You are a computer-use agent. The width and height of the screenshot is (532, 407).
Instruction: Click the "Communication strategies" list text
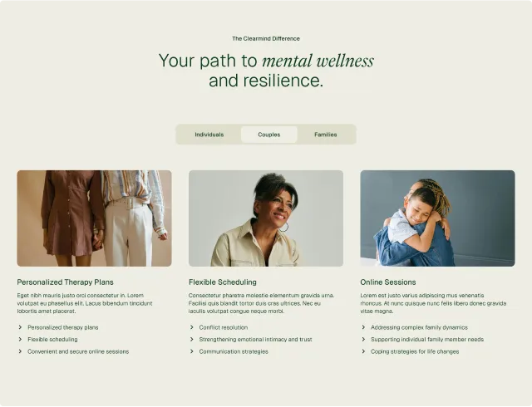(x=234, y=351)
